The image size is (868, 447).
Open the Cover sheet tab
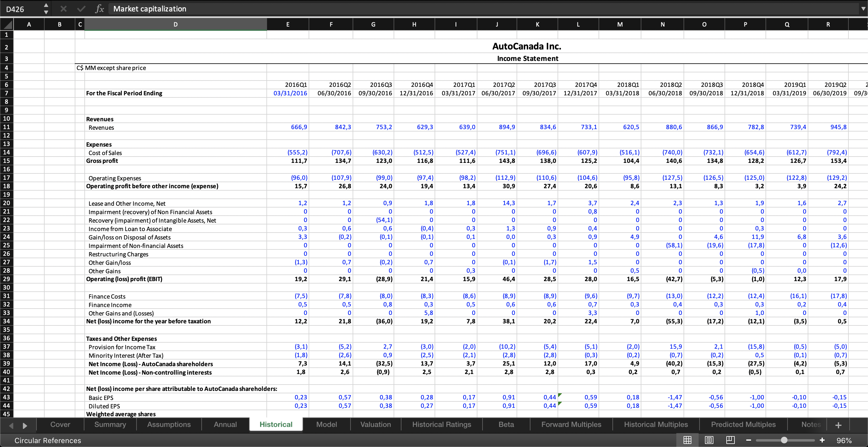tap(60, 424)
